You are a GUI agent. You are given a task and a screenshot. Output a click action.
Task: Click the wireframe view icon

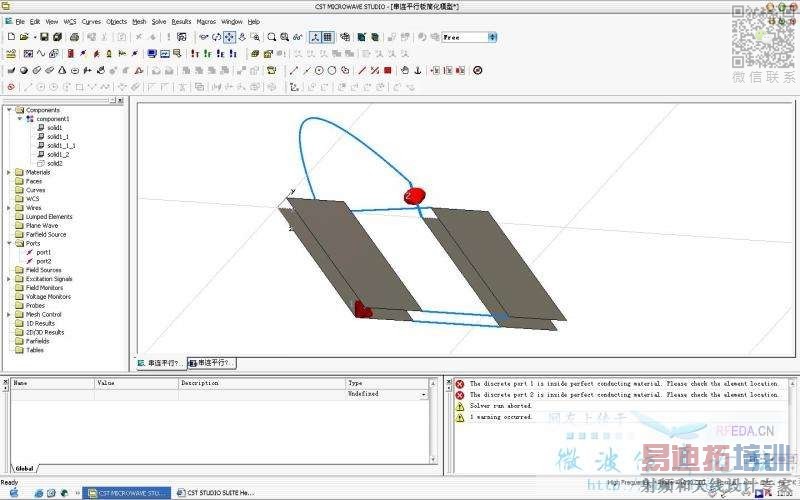tap(345, 37)
